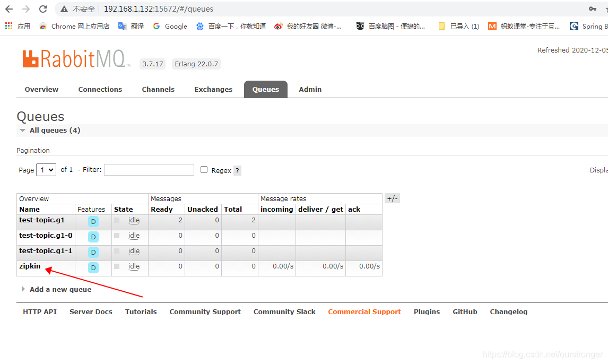Open the 百度脑图 bookmark
Image resolution: width=608 pixels, height=364 pixels.
[x=390, y=26]
